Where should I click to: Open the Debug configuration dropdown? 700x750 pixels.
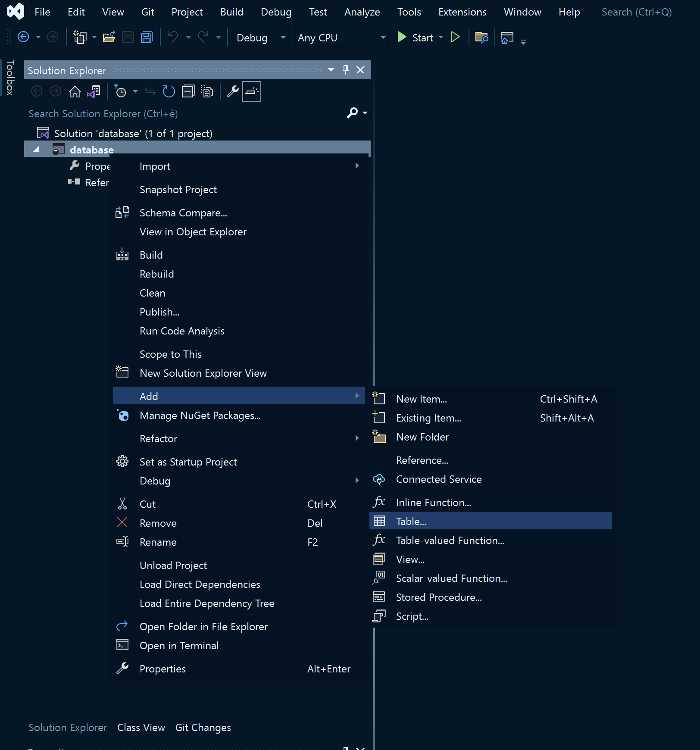[x=261, y=38]
